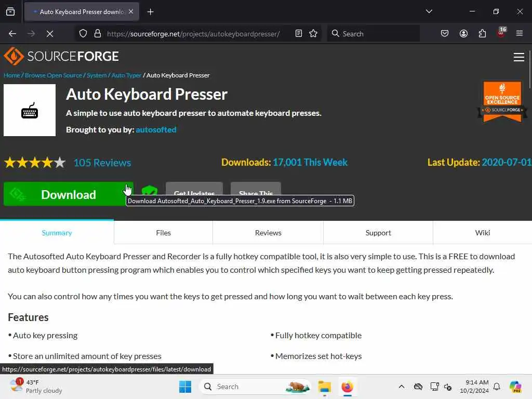Close the Auto Keyboard Presser tab

coord(131,11)
